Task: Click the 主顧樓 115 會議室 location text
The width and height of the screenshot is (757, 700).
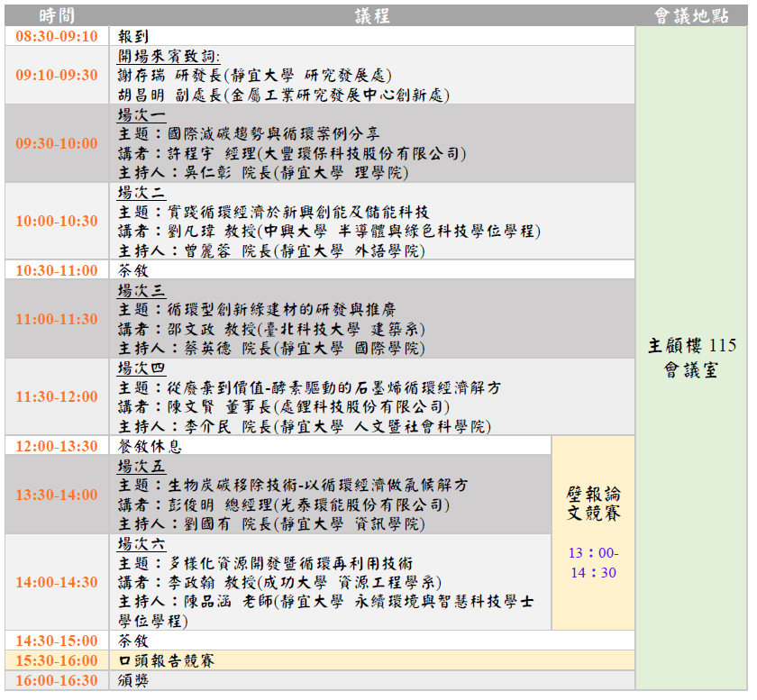Action: click(691, 357)
